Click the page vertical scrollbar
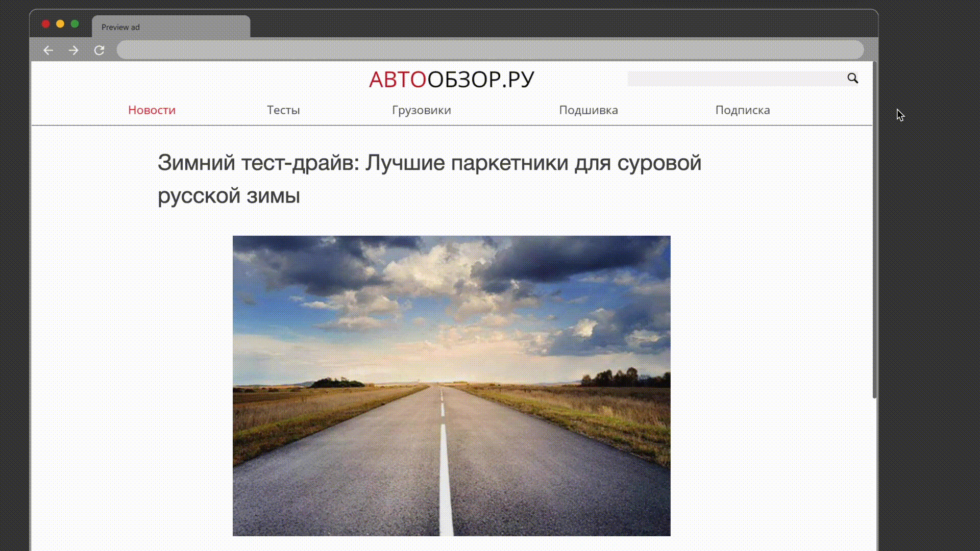The width and height of the screenshot is (980, 551). (x=874, y=230)
